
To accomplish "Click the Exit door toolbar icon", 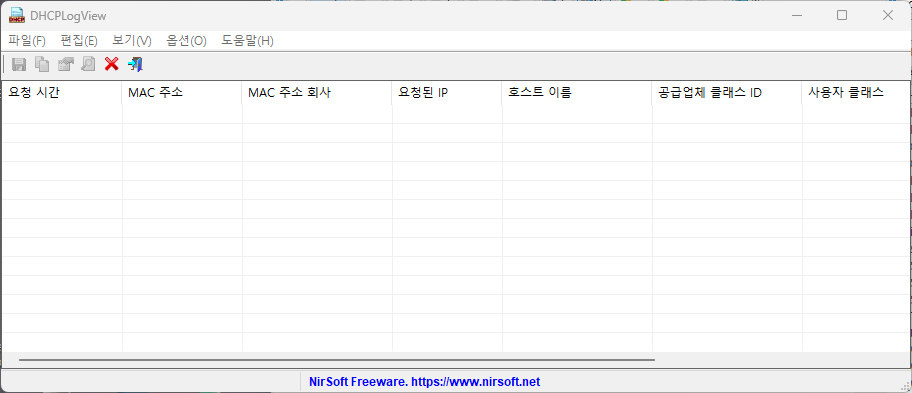I will [x=135, y=64].
